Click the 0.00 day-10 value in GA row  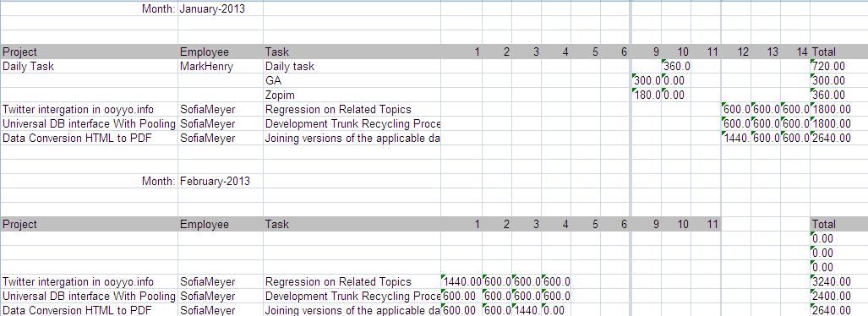[x=676, y=81]
